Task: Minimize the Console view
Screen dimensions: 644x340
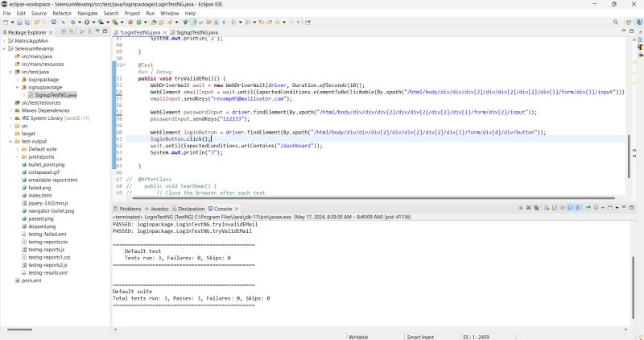Action: pyautogui.click(x=624, y=207)
